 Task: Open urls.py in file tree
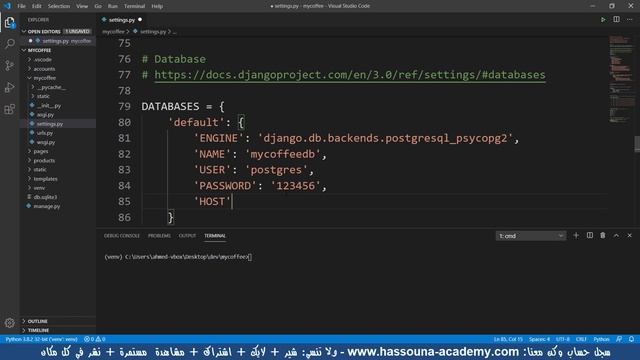(x=44, y=133)
